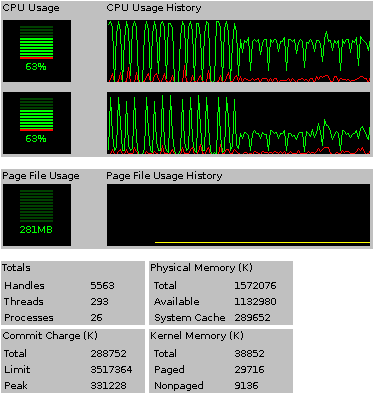This screenshot has height=393, width=373.
Task: Click the 'Peak' label in Commit Charge
Action: [16, 386]
